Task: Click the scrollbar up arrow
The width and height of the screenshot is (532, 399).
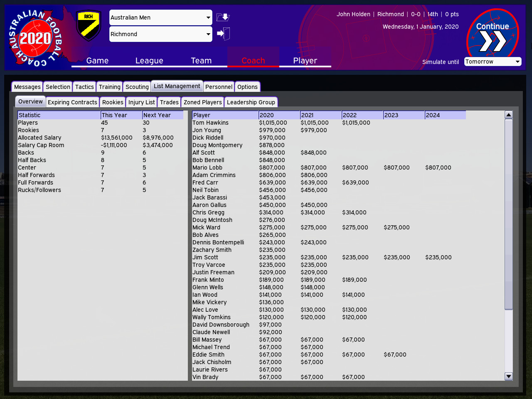Action: pos(509,114)
